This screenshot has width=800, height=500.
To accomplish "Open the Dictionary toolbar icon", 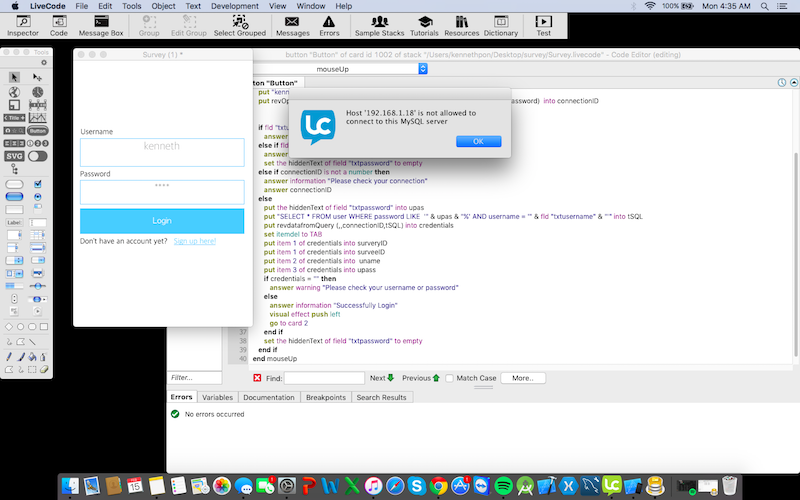I will 501,25.
